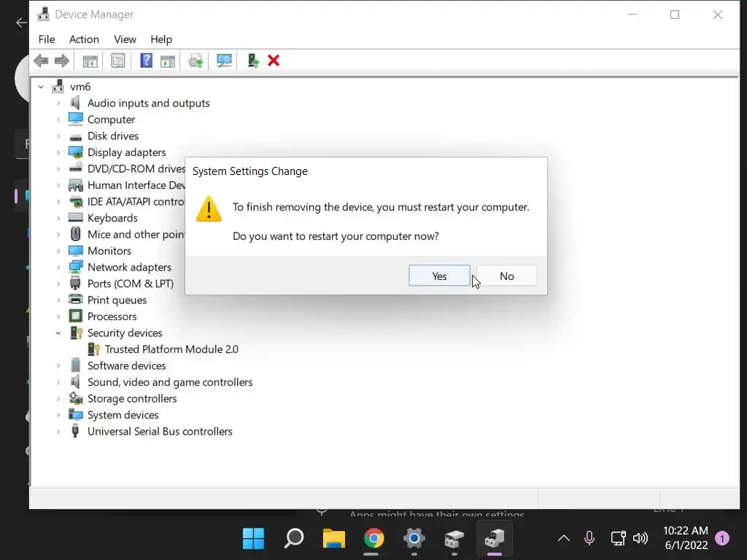
Task: Expand the Computer category
Action: click(58, 120)
